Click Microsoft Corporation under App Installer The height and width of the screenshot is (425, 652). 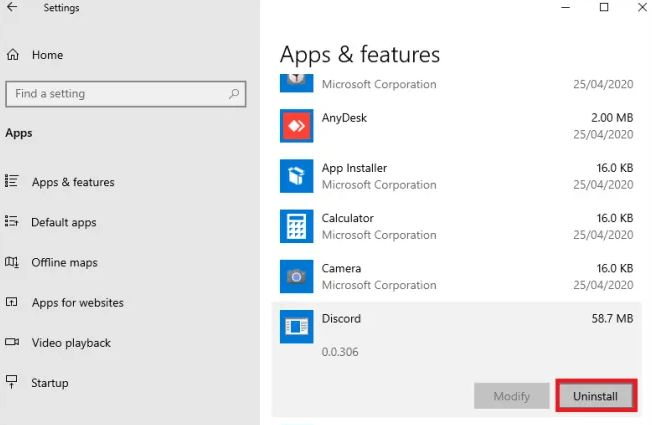379,185
